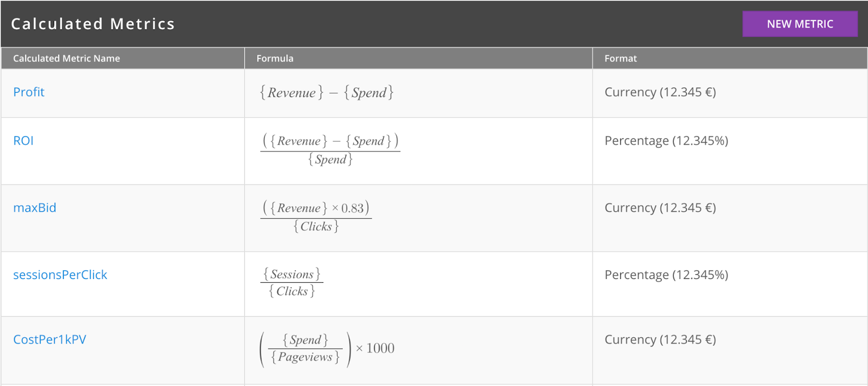Viewport: 868px width, 386px height.
Task: Open the Profit metric link
Action: 29,92
